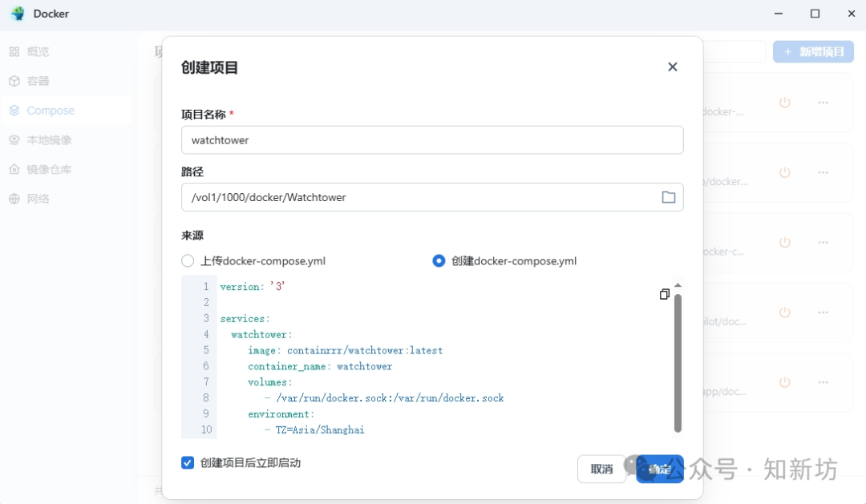This screenshot has height=504, width=866.
Task: Open more options for the fourth project row
Action: (823, 312)
